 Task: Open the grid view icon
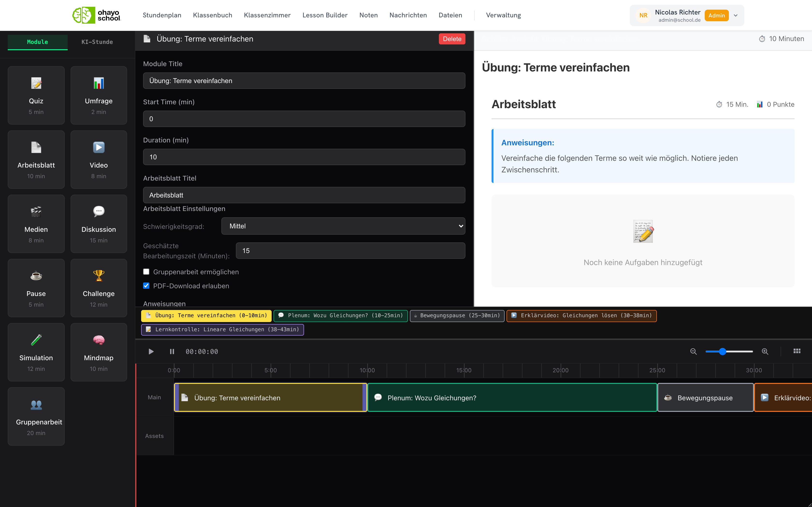point(797,351)
